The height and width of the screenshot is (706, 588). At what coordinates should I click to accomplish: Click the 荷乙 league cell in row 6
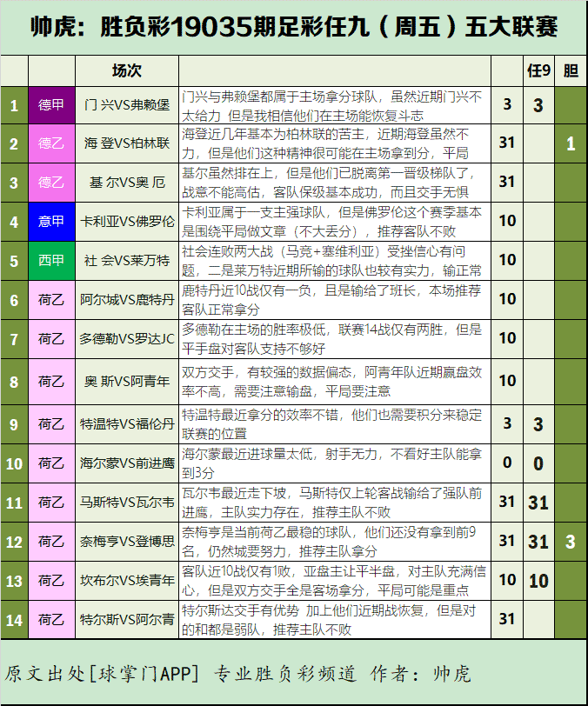(51, 300)
